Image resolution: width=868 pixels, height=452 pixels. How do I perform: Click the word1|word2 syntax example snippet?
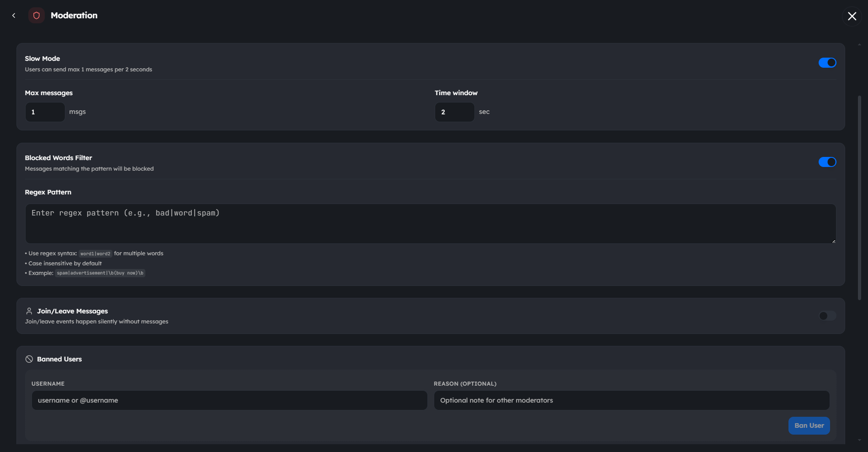pyautogui.click(x=95, y=253)
